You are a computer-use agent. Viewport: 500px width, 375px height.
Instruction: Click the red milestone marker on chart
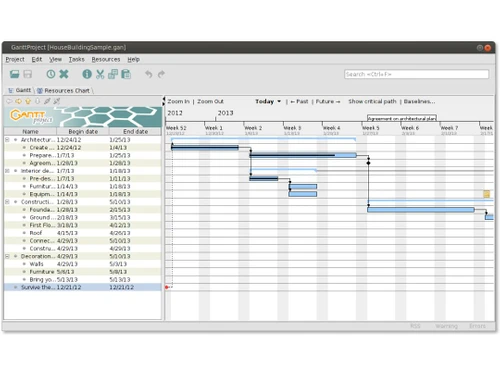click(x=167, y=287)
